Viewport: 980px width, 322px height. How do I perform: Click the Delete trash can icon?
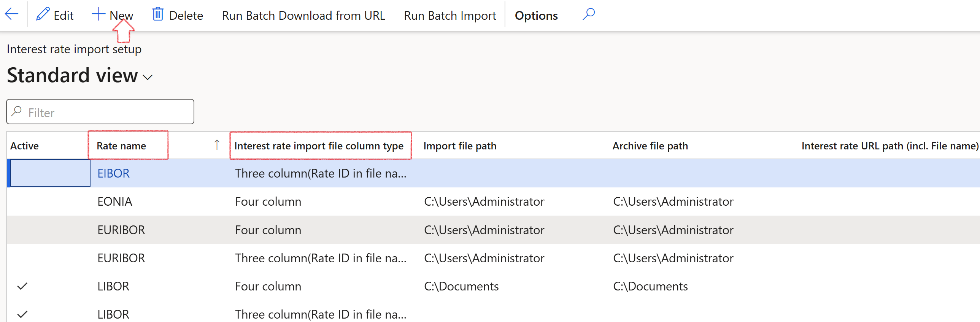click(158, 14)
